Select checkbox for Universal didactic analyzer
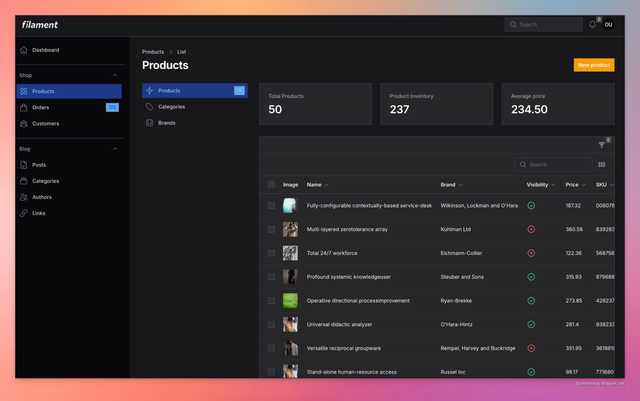Image resolution: width=640 pixels, height=401 pixels. tap(271, 324)
